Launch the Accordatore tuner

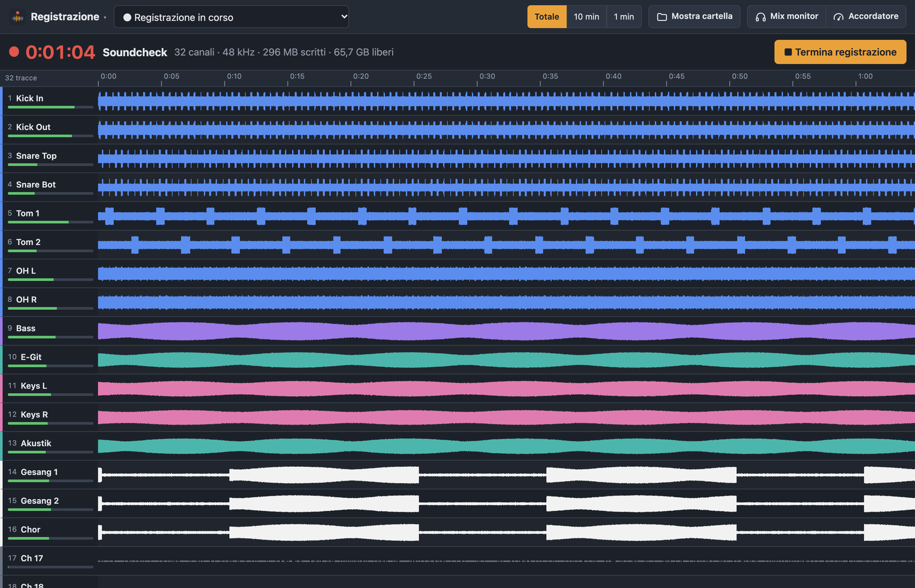(866, 17)
